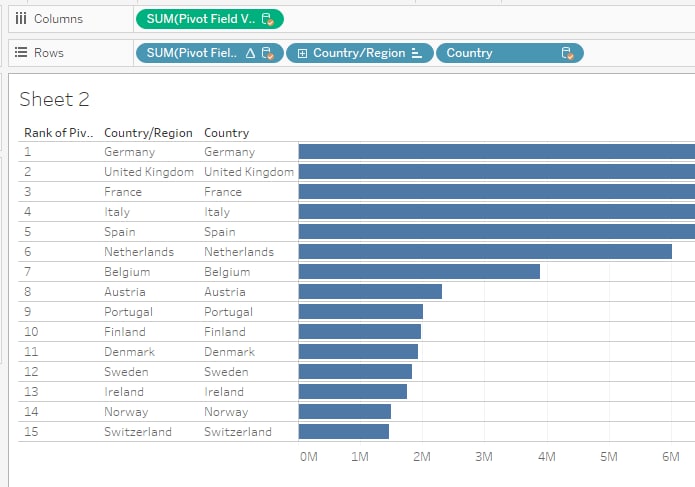Select the Spain bar
Screen dimensions: 695x487
coord(496,231)
